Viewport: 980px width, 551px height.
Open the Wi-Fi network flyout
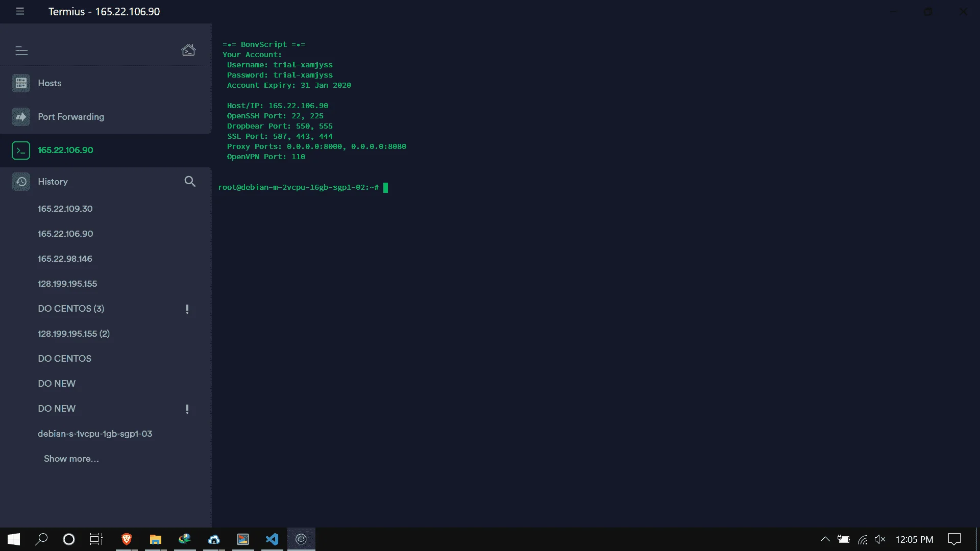[863, 539]
